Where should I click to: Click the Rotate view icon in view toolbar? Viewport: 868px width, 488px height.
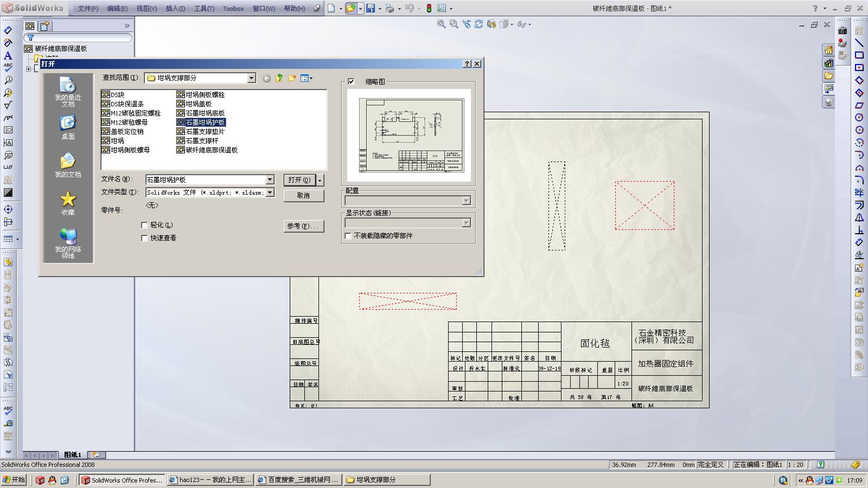pos(478,24)
